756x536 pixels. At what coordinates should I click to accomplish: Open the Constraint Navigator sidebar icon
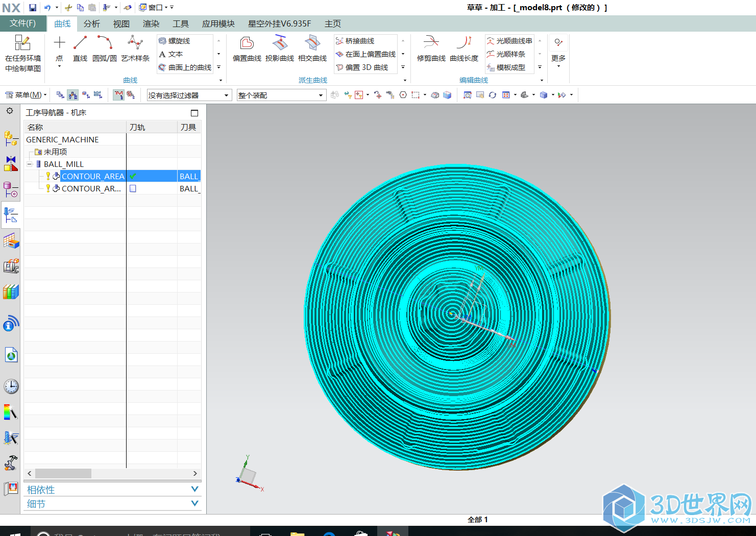(11, 163)
